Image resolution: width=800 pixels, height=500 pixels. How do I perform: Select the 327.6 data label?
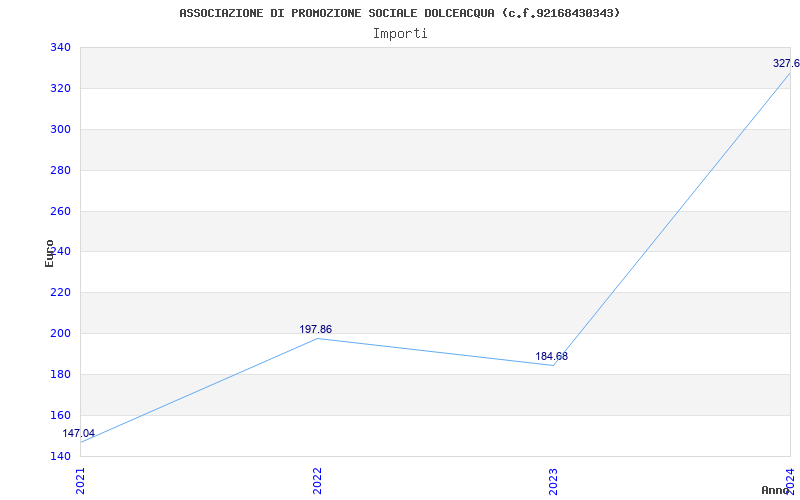(x=786, y=63)
